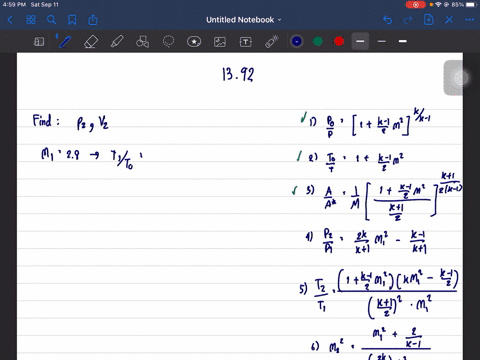Open the page thumbnails grid view
The height and width of the screenshot is (360, 480).
point(31,20)
